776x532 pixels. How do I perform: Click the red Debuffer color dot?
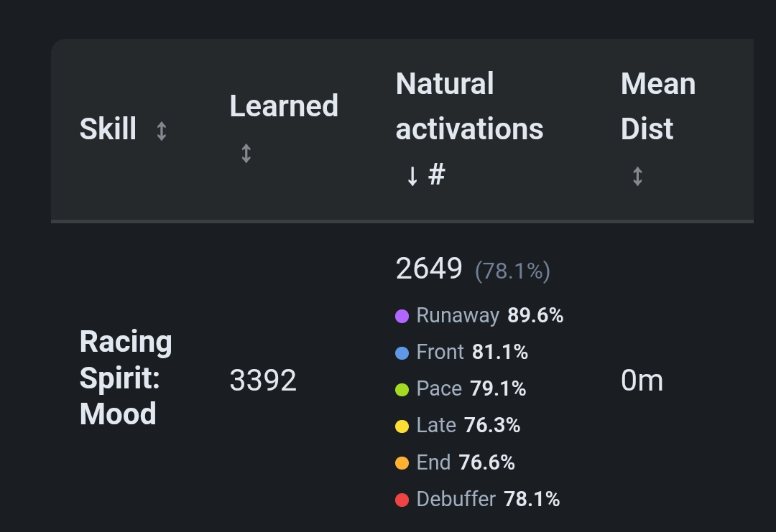click(402, 500)
